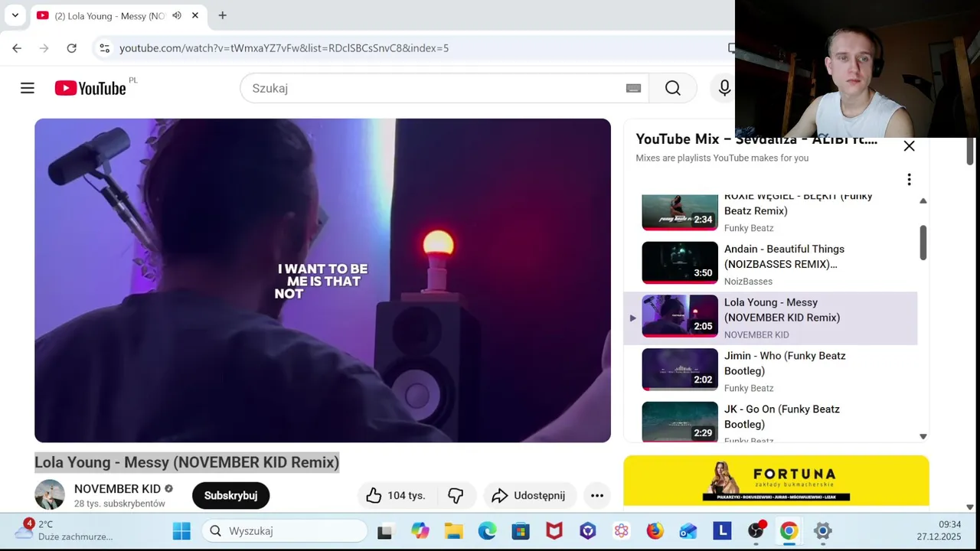Open Microsoft Edge from the taskbar
Image resolution: width=980 pixels, height=551 pixels.
[487, 531]
